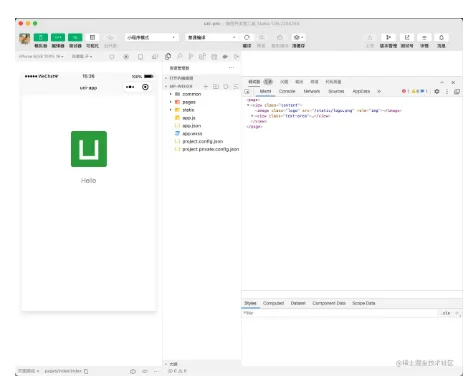
Task: Copy pages/index/index path icon
Action: click(x=86, y=371)
